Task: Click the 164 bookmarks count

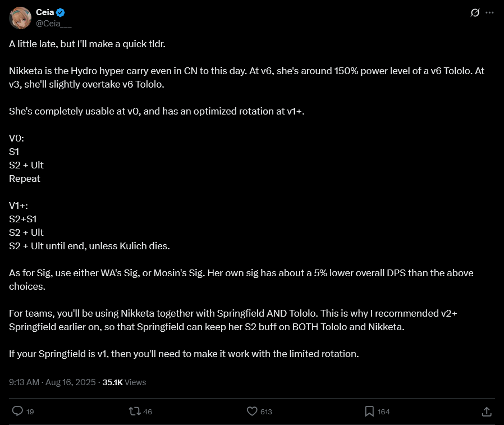Action: tap(383, 412)
